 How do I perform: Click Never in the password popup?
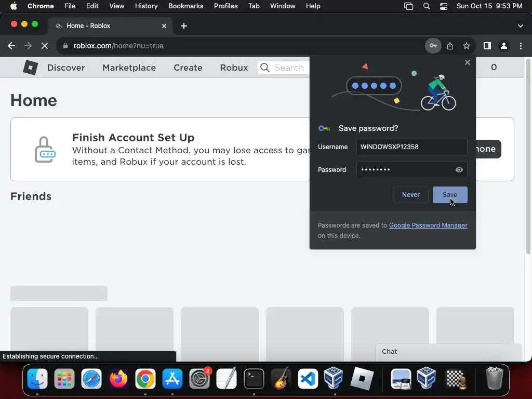point(411,195)
